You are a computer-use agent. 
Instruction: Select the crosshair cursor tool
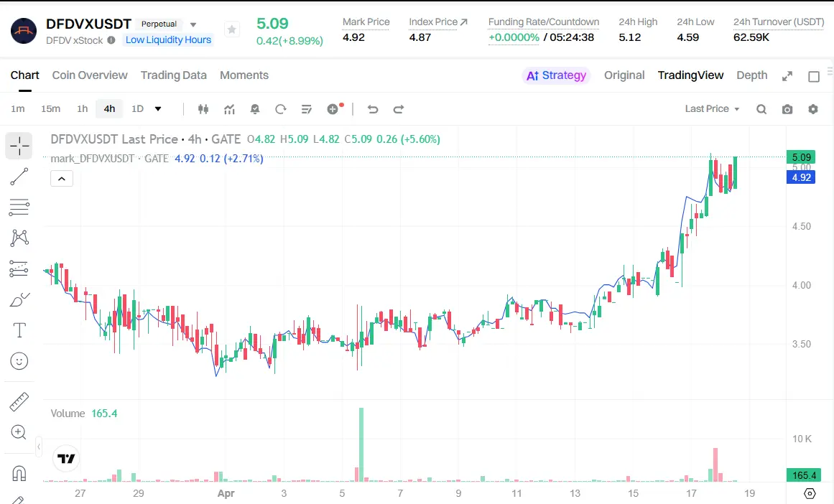click(19, 146)
